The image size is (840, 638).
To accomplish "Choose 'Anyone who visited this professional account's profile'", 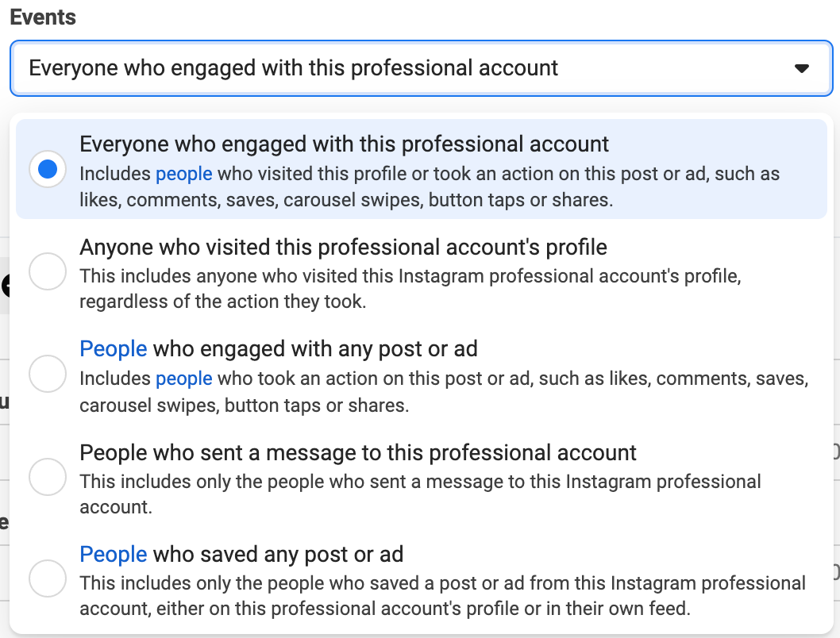I will click(48, 271).
